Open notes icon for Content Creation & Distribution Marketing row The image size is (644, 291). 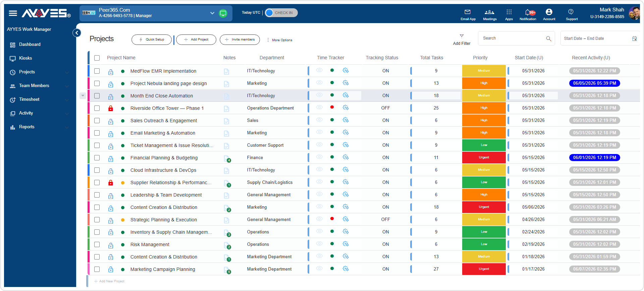click(227, 208)
